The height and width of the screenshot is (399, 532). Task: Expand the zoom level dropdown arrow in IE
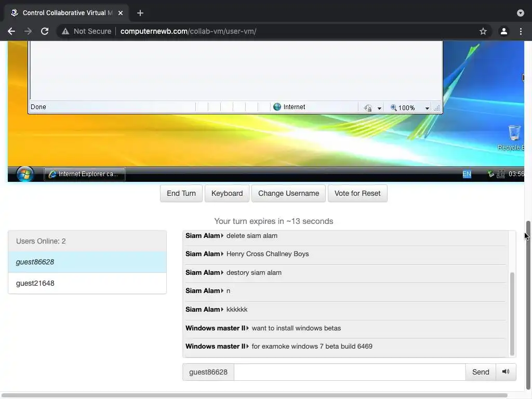click(x=427, y=108)
